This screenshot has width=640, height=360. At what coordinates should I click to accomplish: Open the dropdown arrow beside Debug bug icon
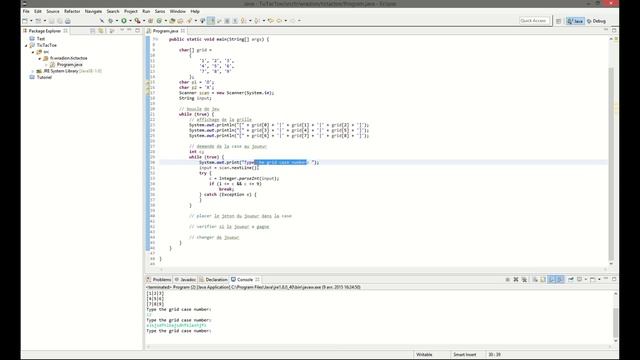point(117,21)
